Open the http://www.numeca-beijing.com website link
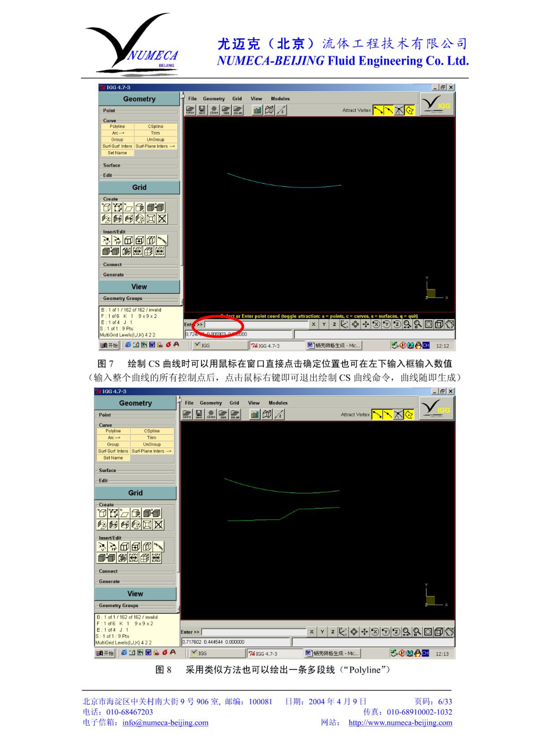 pos(400,723)
